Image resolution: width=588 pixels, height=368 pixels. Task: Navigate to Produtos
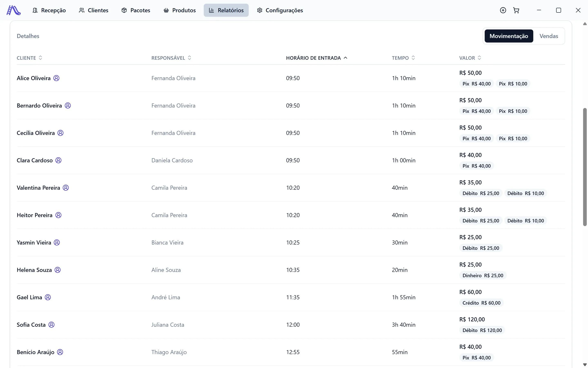pos(179,10)
